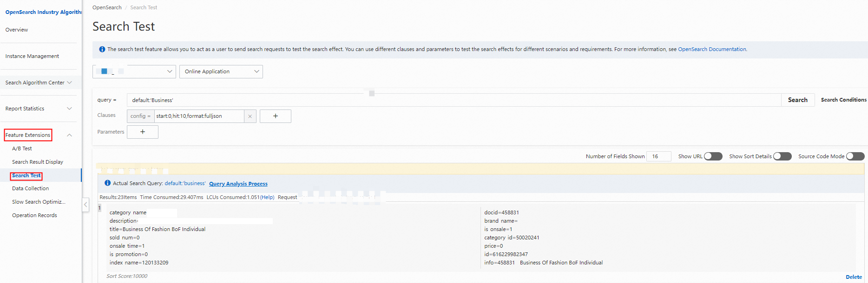The height and width of the screenshot is (283, 868).
Task: Open the OpenSearch Documentation link
Action: (712, 49)
